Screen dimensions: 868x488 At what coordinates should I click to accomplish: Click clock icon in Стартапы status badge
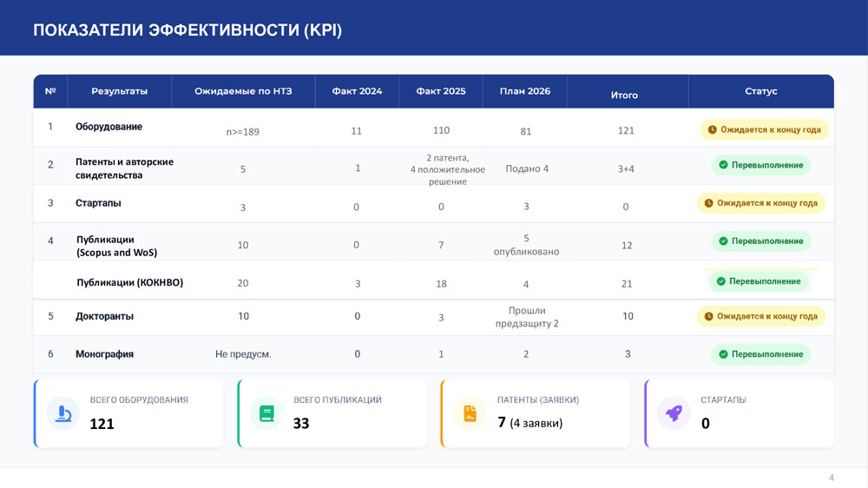708,203
